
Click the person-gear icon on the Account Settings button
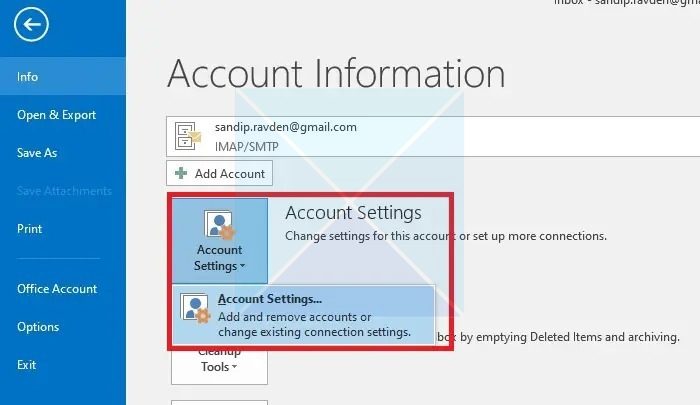[219, 225]
